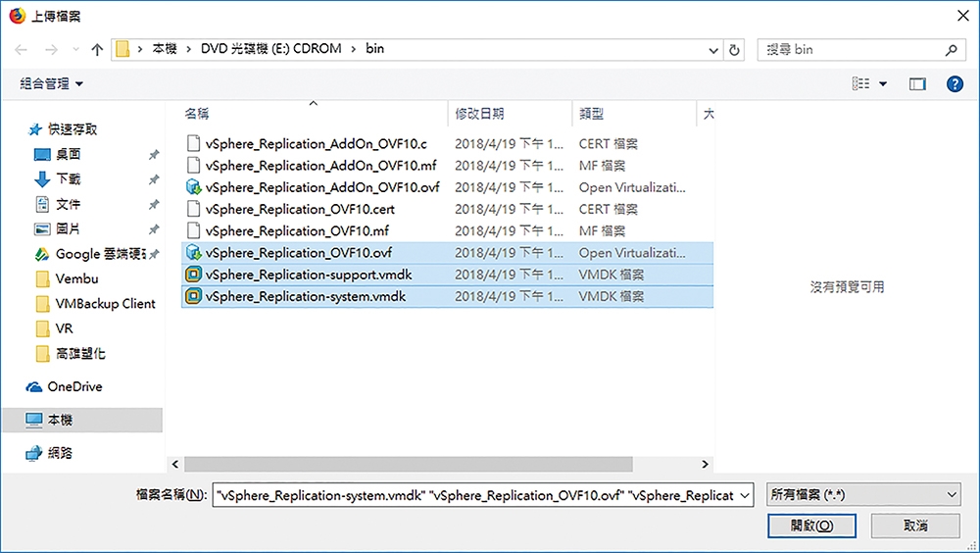Click the Firefox icon in title bar
Screen dimensions: 980x553
(17, 15)
